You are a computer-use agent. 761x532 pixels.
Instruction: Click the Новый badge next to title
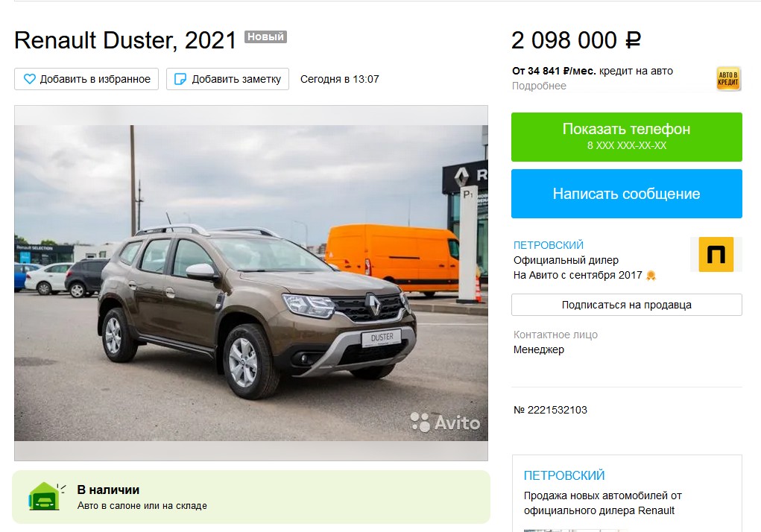[265, 37]
